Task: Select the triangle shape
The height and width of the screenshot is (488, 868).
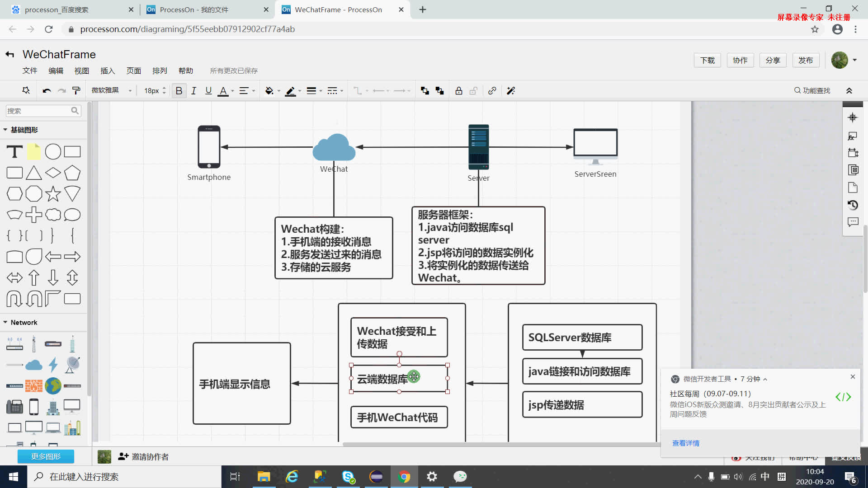Action: pos(33,173)
